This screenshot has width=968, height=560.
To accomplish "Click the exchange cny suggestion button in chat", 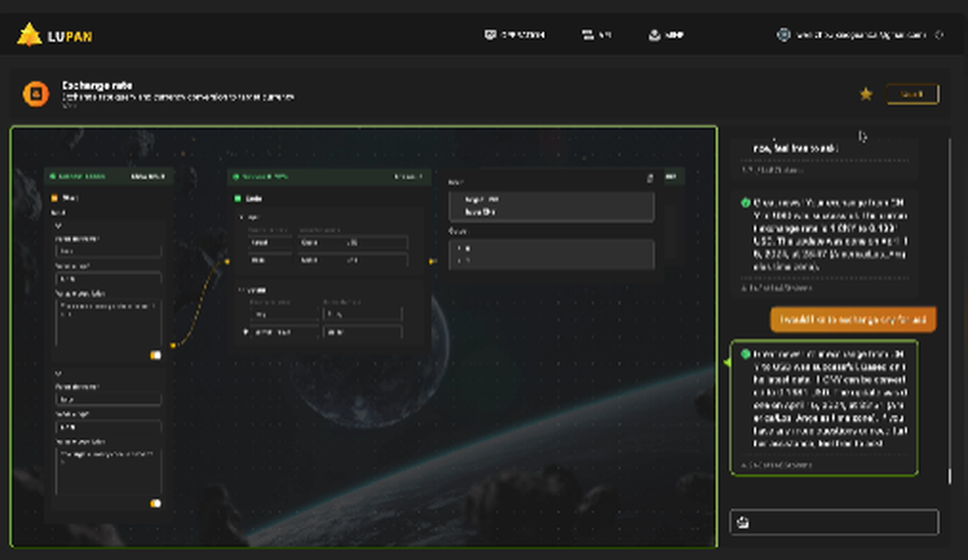I will coord(856,319).
